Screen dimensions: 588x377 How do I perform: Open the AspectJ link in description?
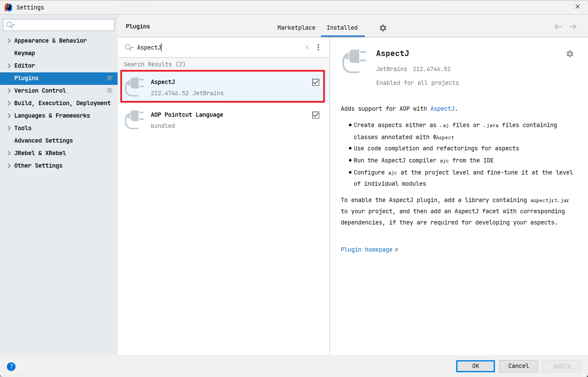442,109
